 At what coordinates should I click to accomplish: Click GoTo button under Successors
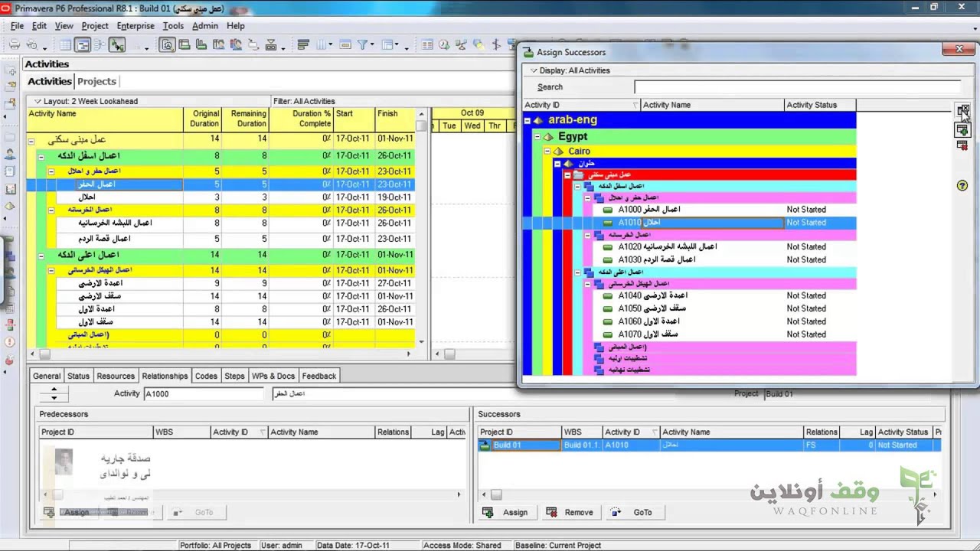(634, 512)
